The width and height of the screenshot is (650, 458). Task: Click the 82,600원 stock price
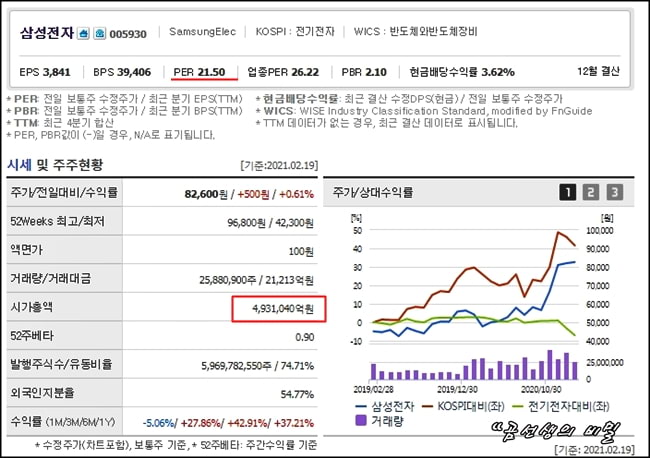click(206, 194)
